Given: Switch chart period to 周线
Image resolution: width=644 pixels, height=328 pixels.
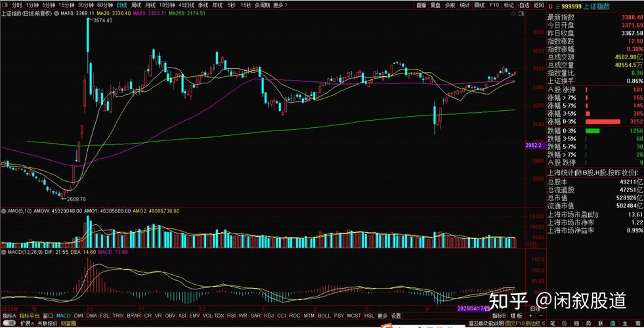Looking at the screenshot, I should 137,5.
